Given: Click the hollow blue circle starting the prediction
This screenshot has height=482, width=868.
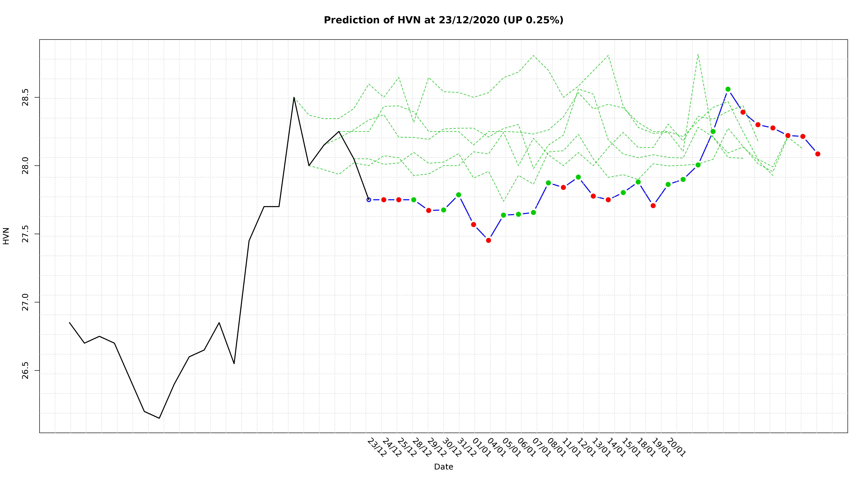Looking at the screenshot, I should pyautogui.click(x=369, y=200).
